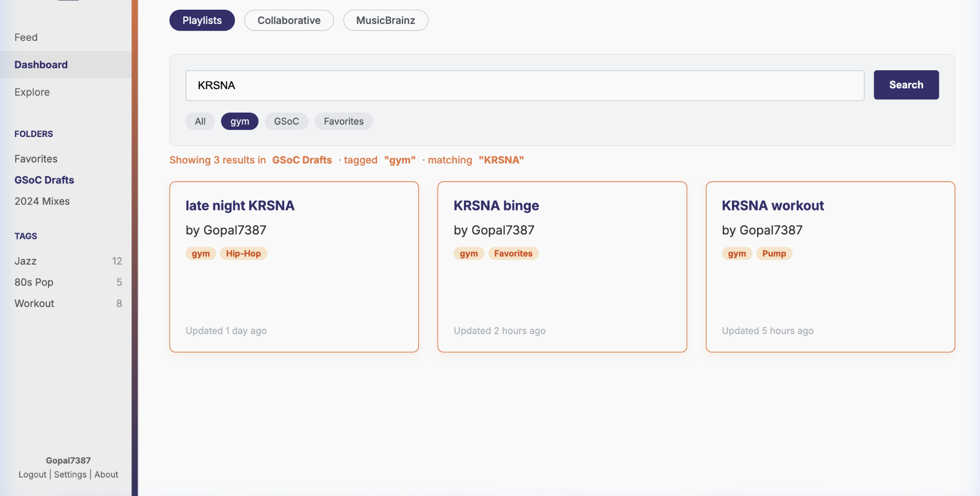
Task: Click the Hip-Hop tag on first card
Action: click(x=243, y=254)
